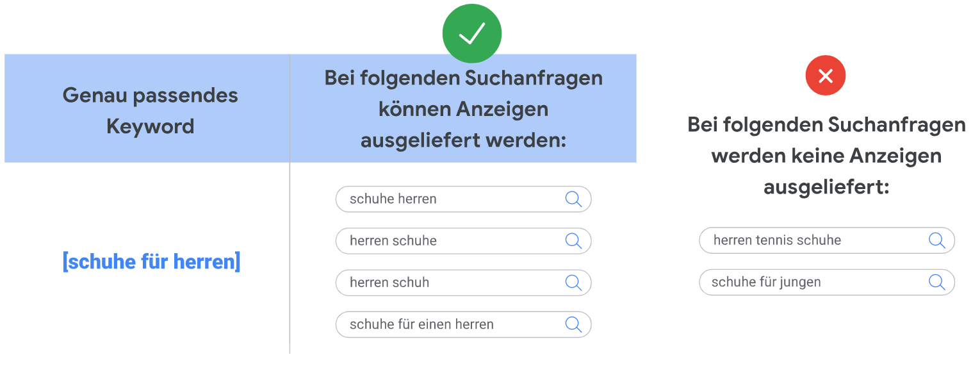Focus the 'schuhe für jungen' search text
980x373 pixels.
tap(765, 282)
